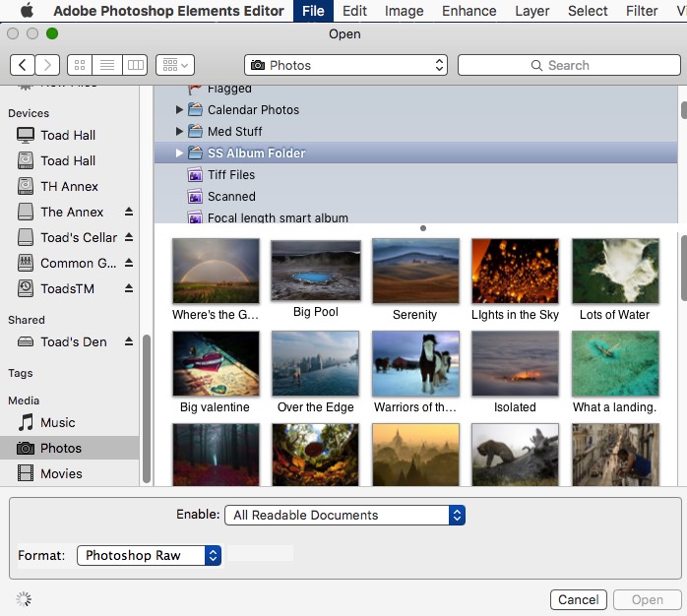The width and height of the screenshot is (687, 616).
Task: Eject The Annex drive
Action: point(129,213)
